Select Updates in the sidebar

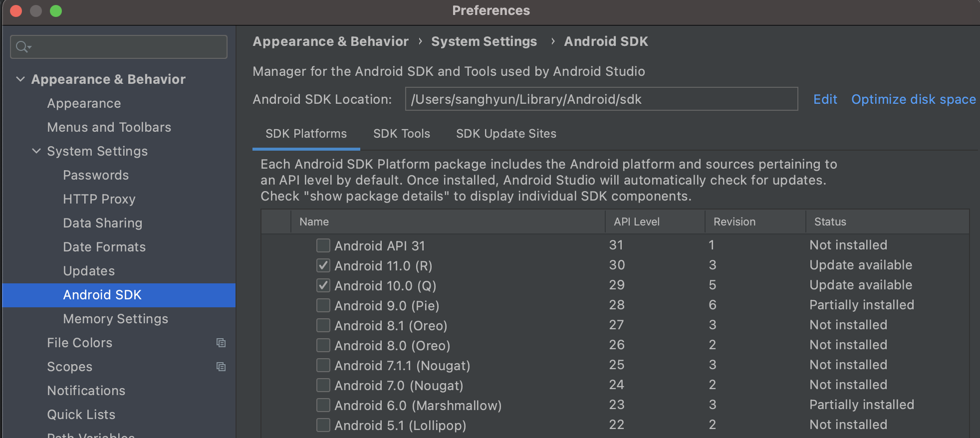pyautogui.click(x=89, y=271)
